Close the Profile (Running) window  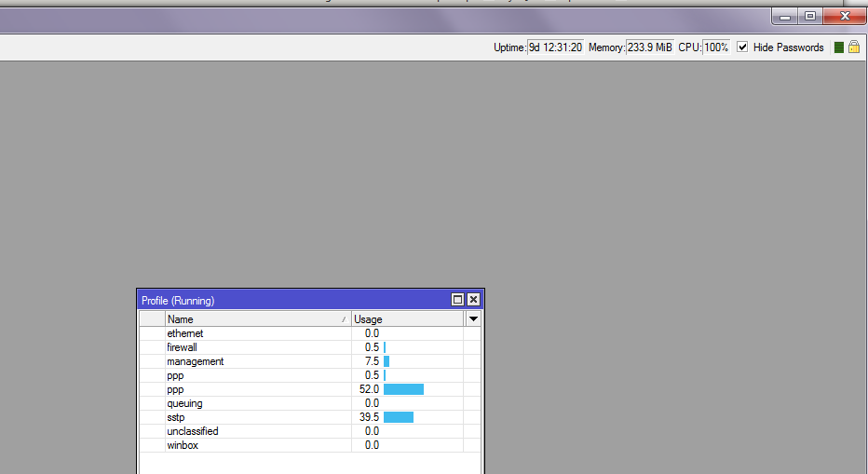pos(473,300)
